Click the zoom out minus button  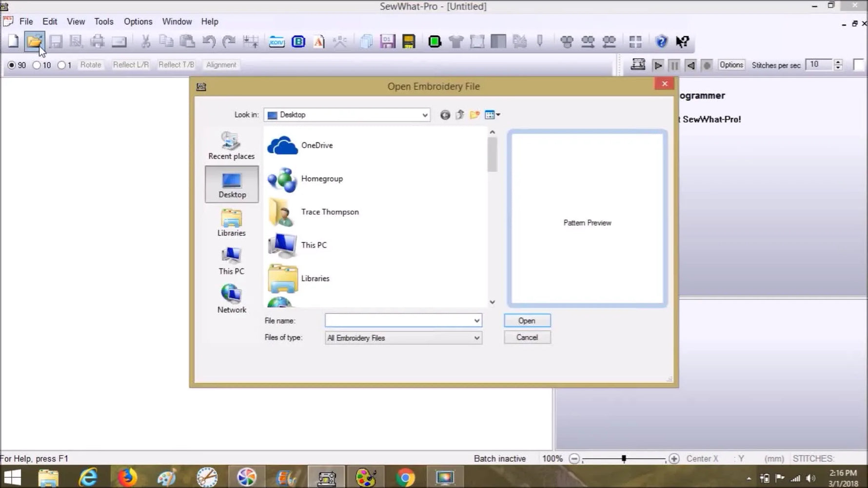[574, 459]
